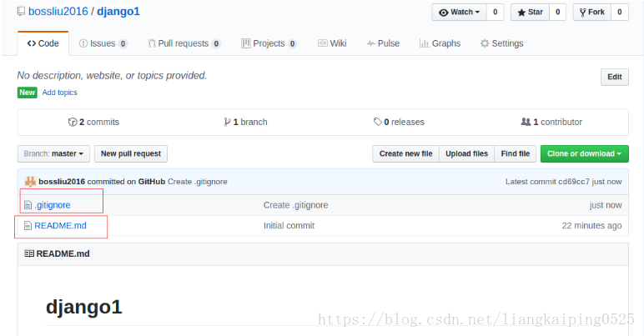The image size is (644, 336).
Task: Click the fork count next to Fork
Action: tap(620, 13)
